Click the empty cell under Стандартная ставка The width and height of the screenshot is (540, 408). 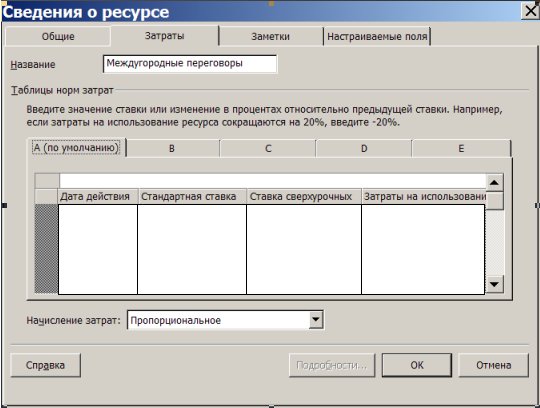(x=192, y=249)
